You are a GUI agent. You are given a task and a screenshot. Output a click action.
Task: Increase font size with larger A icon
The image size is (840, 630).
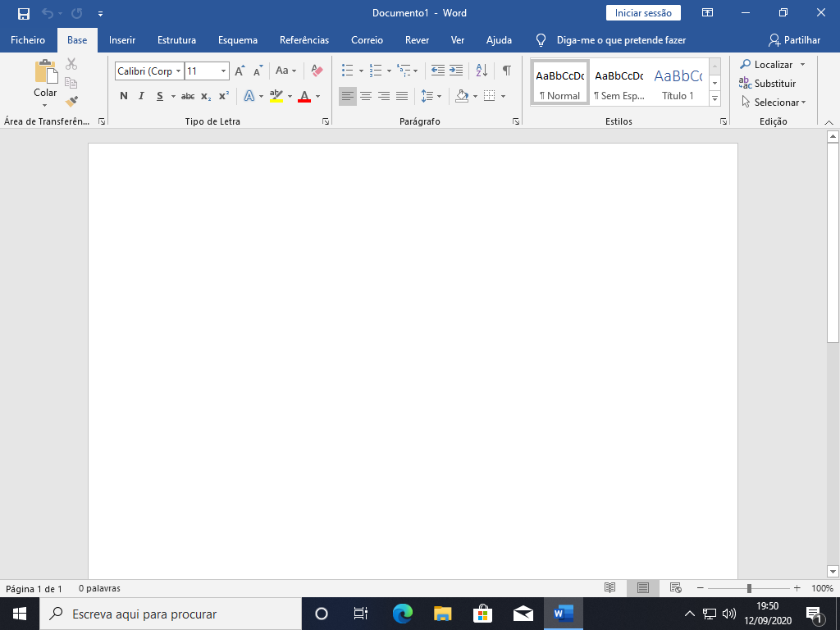click(240, 71)
